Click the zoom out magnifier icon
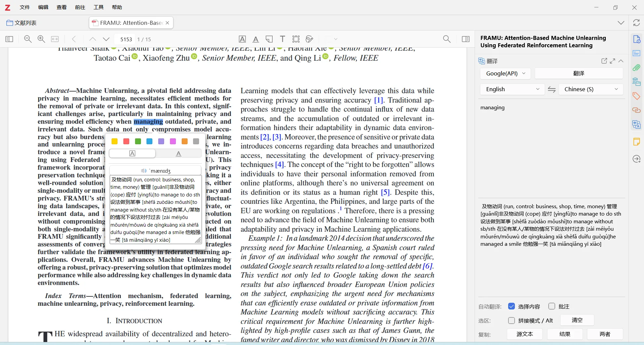 pos(28,39)
